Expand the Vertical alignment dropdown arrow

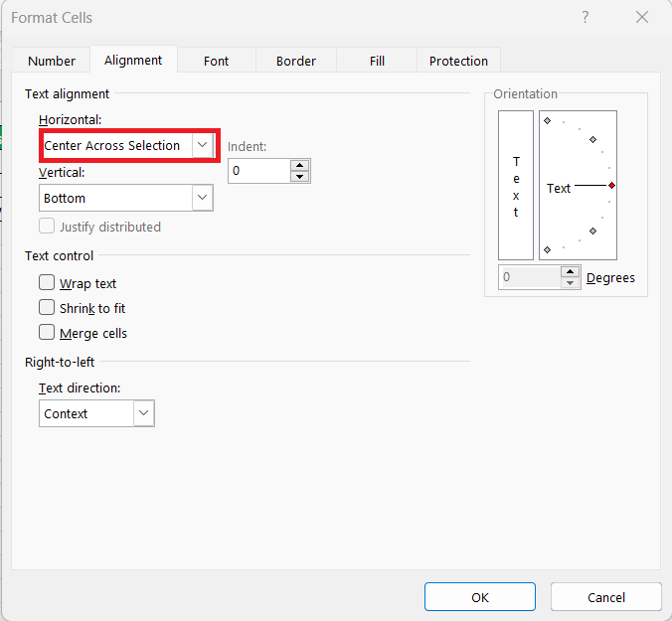pyautogui.click(x=202, y=198)
